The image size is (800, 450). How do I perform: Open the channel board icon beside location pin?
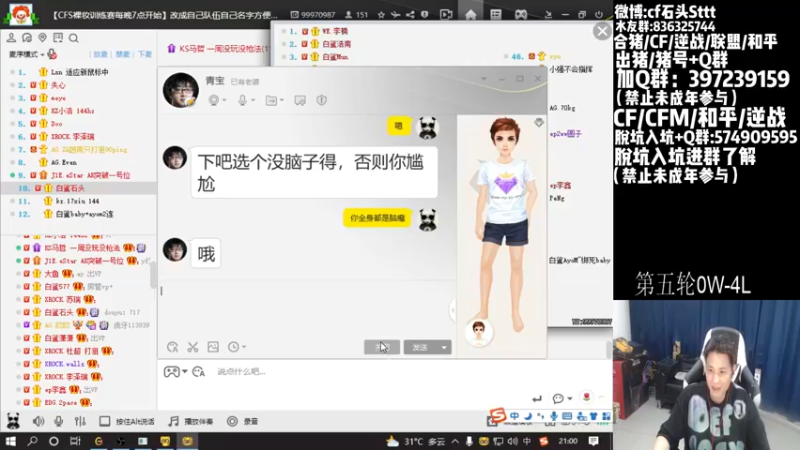[x=58, y=38]
